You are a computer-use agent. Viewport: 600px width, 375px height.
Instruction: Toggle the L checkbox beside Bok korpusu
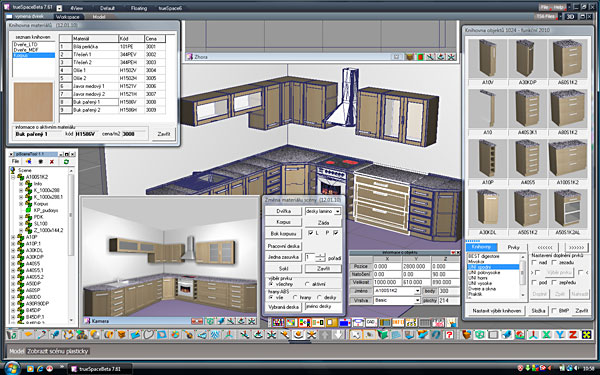[x=311, y=233]
